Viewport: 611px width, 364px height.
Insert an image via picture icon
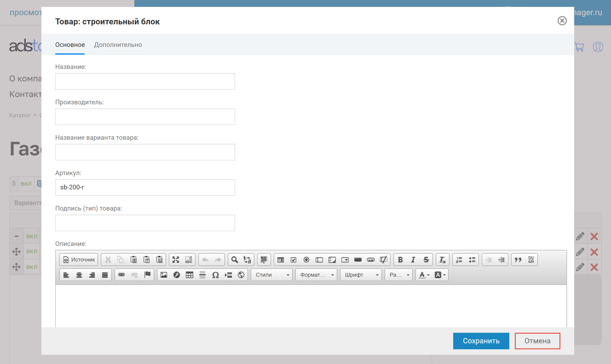point(164,275)
